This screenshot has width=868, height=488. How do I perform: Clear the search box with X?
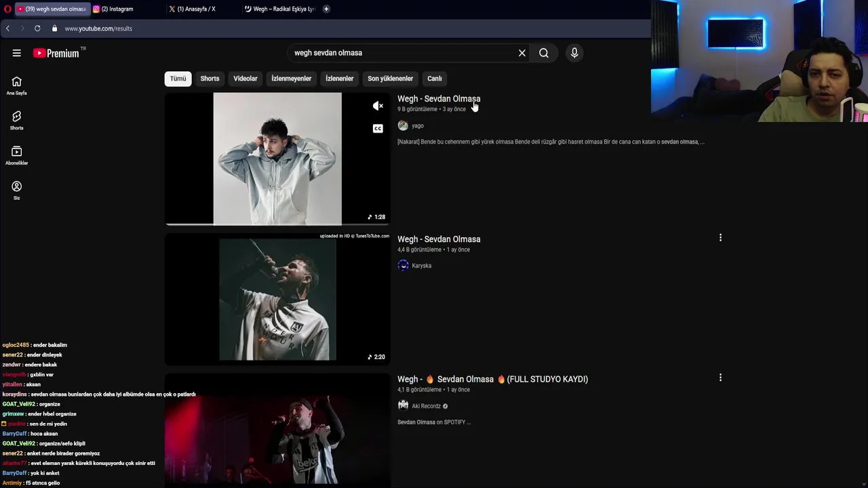click(522, 53)
